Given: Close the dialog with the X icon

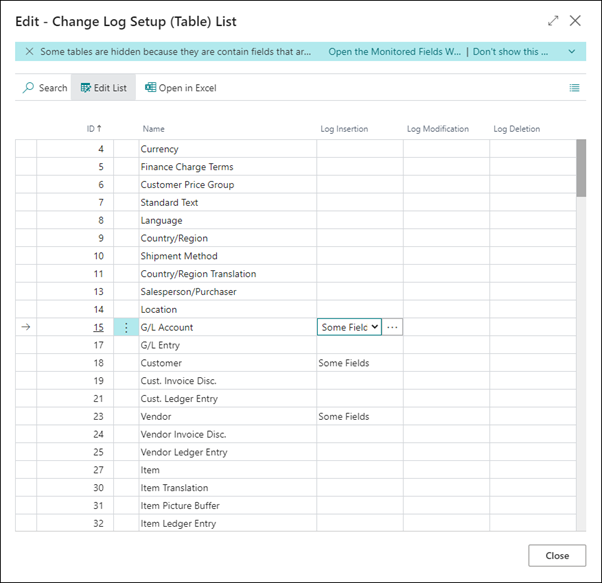Looking at the screenshot, I should [x=575, y=21].
